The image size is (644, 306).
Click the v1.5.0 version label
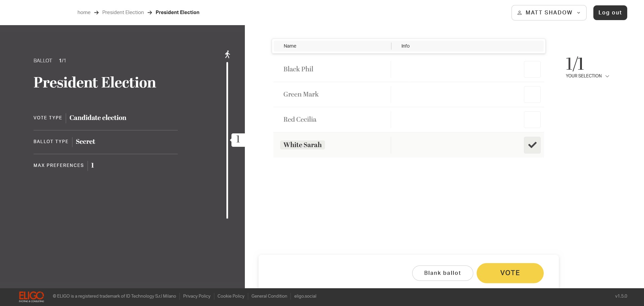tap(621, 296)
